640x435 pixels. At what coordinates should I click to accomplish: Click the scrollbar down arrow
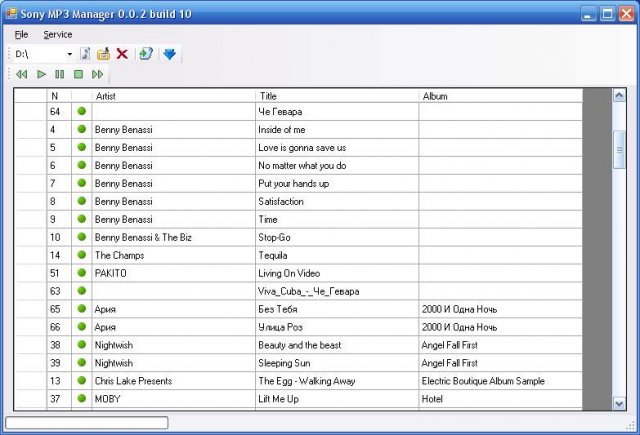619,404
